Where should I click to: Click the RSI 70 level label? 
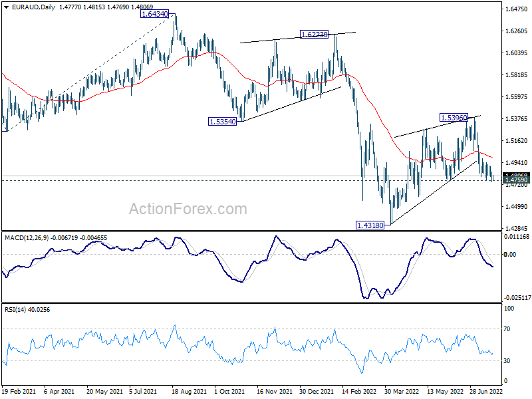(x=507, y=329)
